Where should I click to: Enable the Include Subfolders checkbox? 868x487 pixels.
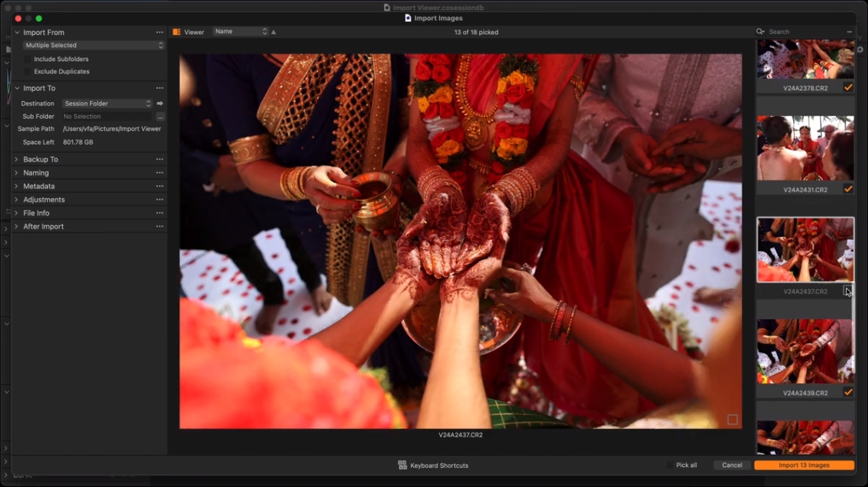28,59
